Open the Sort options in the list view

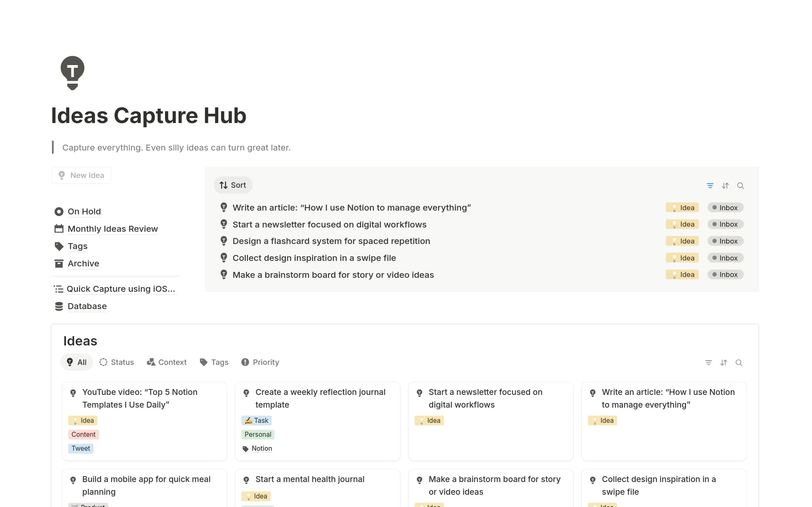tap(233, 185)
